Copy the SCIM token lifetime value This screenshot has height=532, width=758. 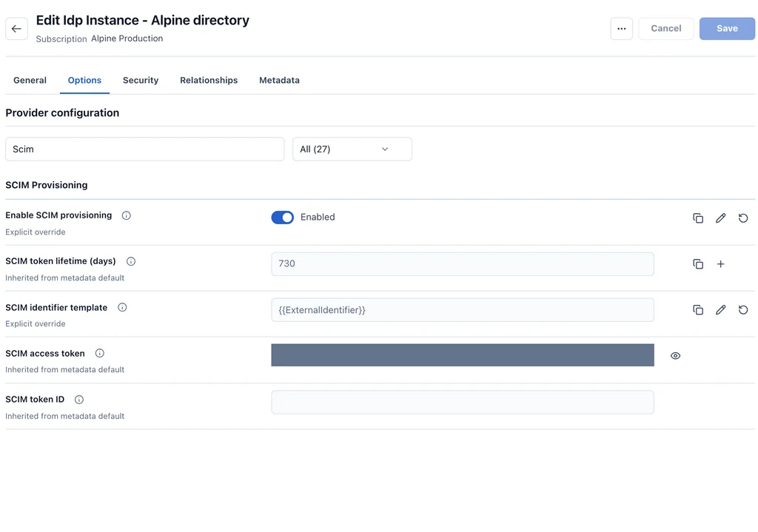[697, 264]
